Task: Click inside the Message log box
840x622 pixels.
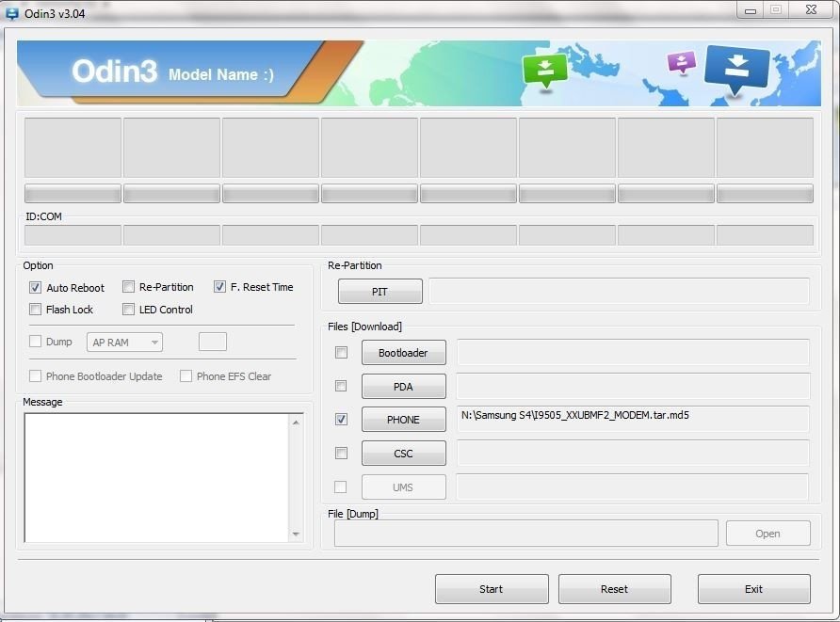Action: tap(156, 477)
